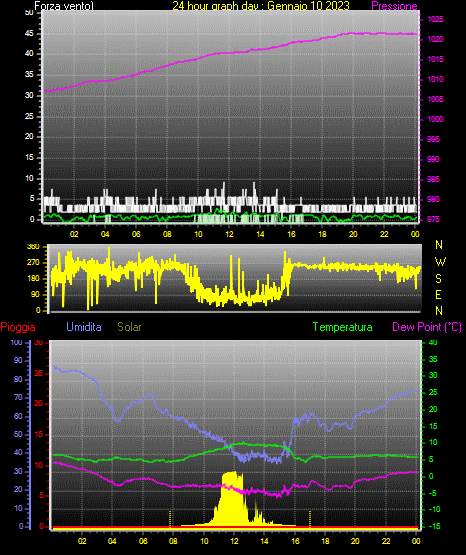Click the 80 value on the blue humidity axis
This screenshot has height=555, width=466.
pyautogui.click(x=18, y=379)
